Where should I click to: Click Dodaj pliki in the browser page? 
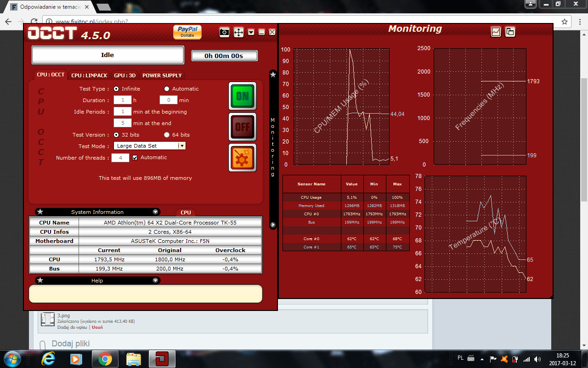pyautogui.click(x=71, y=344)
